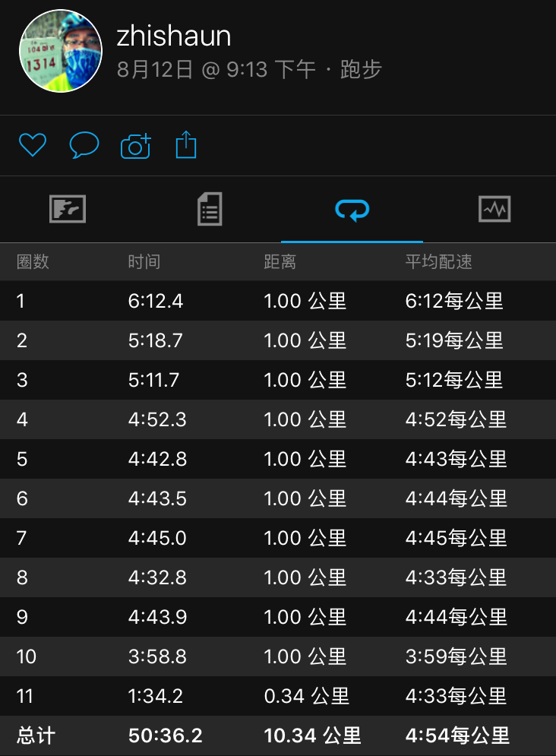The height and width of the screenshot is (756, 556).
Task: Select lap 8 row with 4:32.8
Action: click(x=278, y=577)
